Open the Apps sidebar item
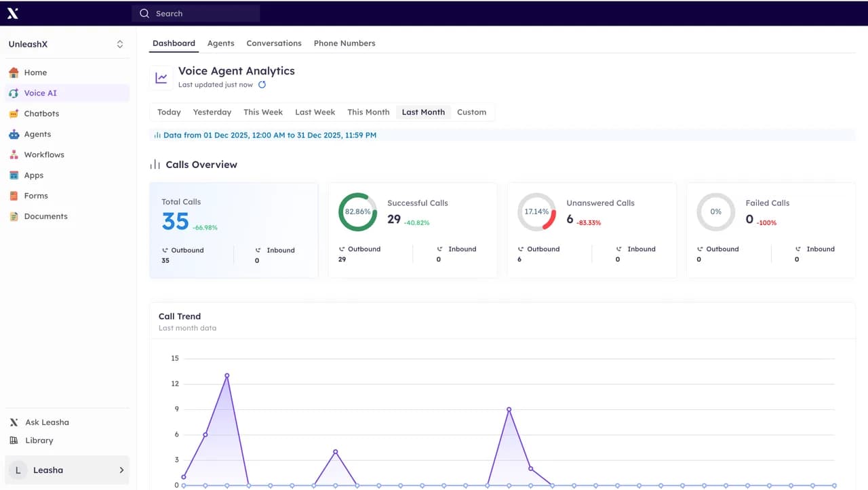 click(x=33, y=175)
